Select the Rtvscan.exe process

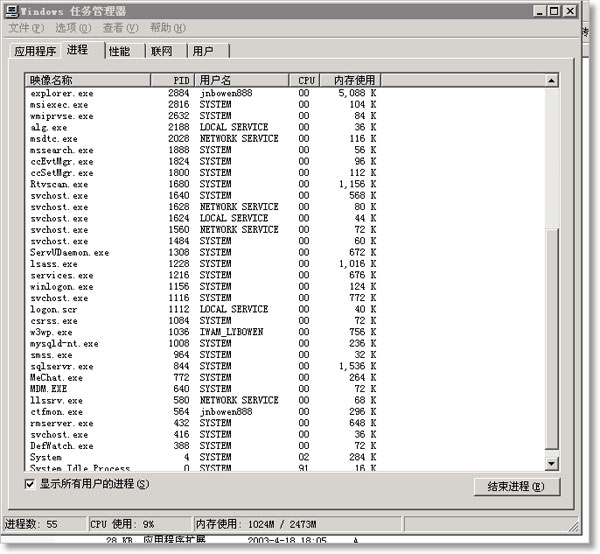[203, 184]
